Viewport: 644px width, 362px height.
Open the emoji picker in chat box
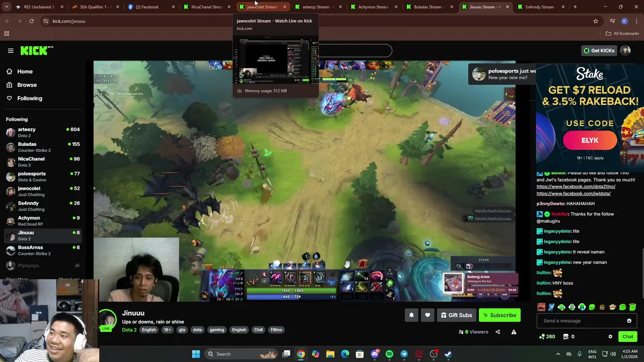coord(629,321)
